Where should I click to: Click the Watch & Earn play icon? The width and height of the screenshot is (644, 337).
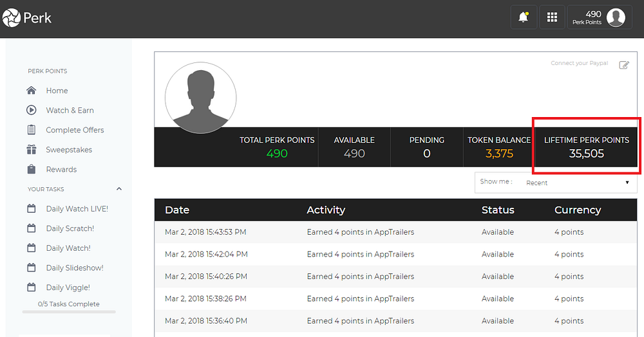point(32,110)
